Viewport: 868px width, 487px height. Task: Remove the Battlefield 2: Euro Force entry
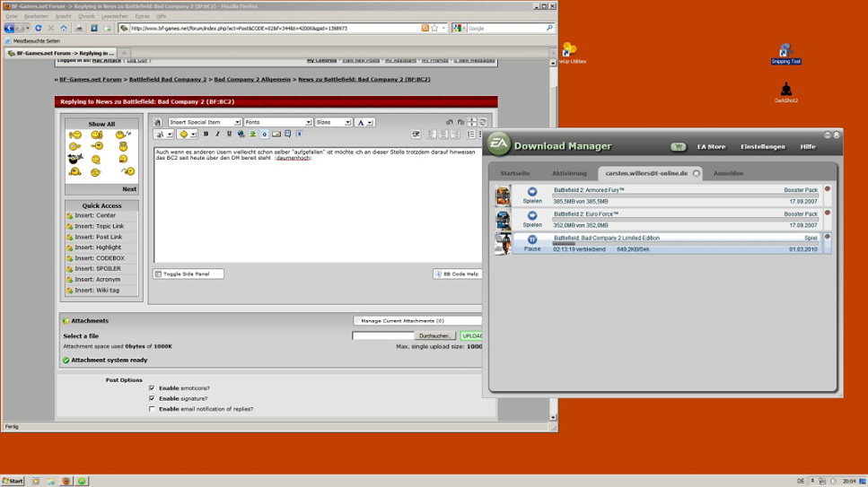(828, 213)
